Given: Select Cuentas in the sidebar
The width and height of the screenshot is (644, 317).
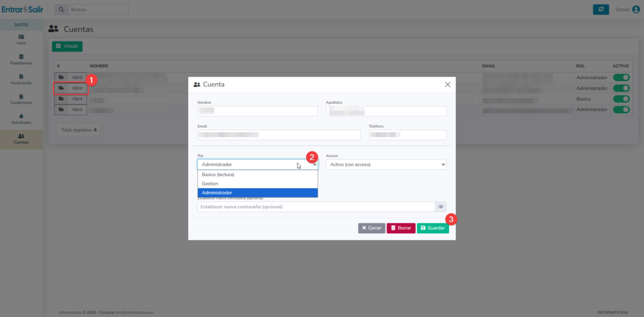Looking at the screenshot, I should [21, 139].
